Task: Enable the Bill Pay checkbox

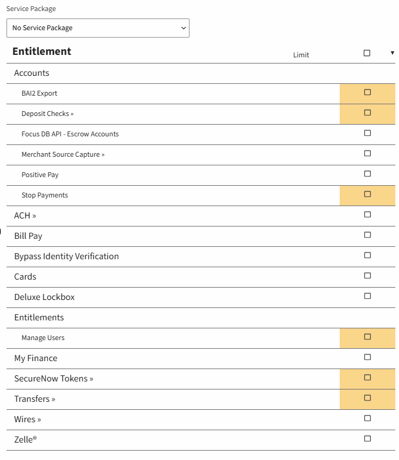Action: (367, 235)
